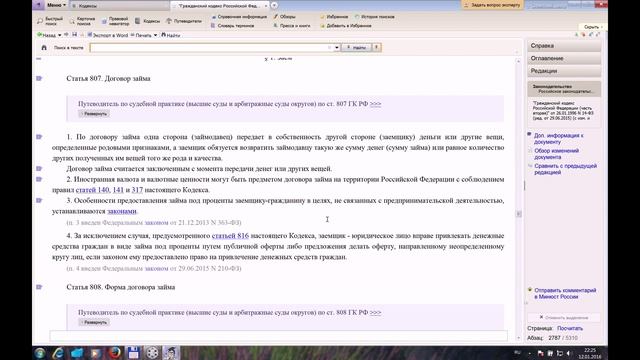Open the Menu dropdown
Screen dimensions: 640x360
pyautogui.click(x=56, y=5)
